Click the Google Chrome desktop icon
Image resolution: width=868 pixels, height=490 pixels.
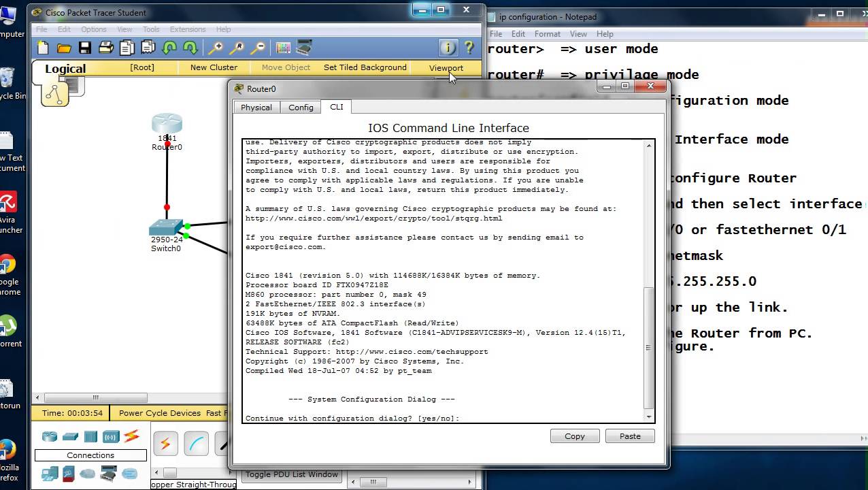tap(7, 265)
